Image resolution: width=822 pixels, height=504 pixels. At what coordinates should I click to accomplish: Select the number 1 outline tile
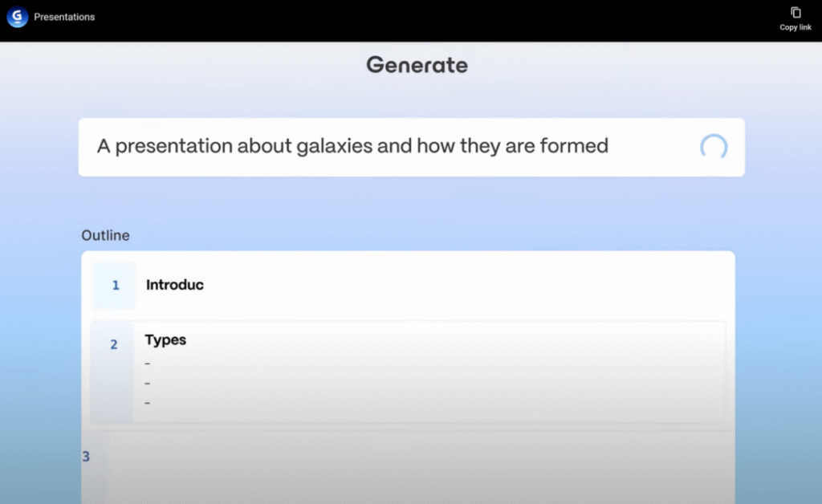pos(115,285)
